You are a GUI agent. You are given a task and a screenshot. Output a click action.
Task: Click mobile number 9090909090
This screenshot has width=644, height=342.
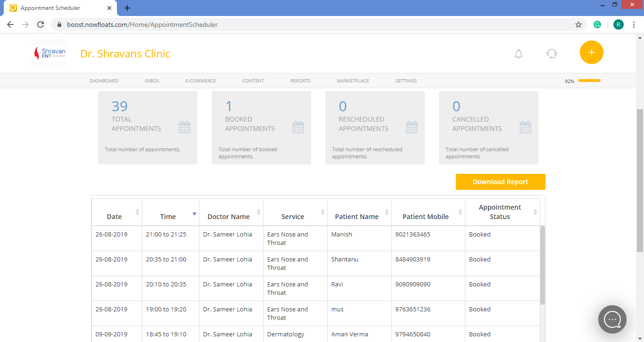pos(413,284)
